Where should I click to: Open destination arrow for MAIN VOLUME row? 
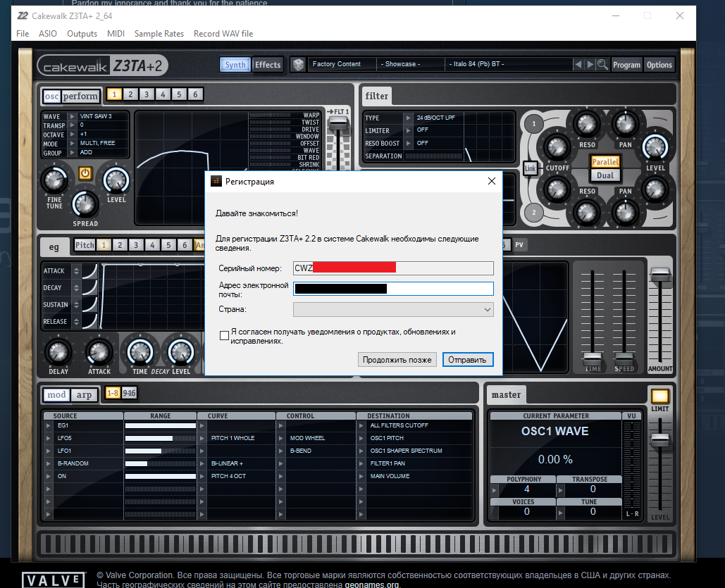coord(361,476)
